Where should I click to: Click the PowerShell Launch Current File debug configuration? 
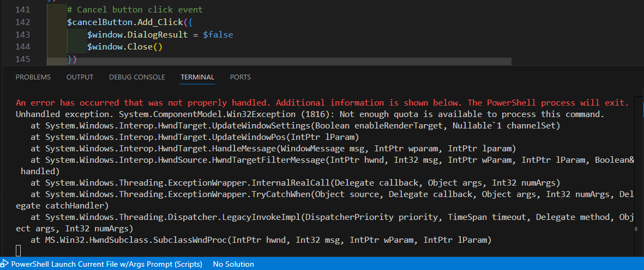[103, 264]
